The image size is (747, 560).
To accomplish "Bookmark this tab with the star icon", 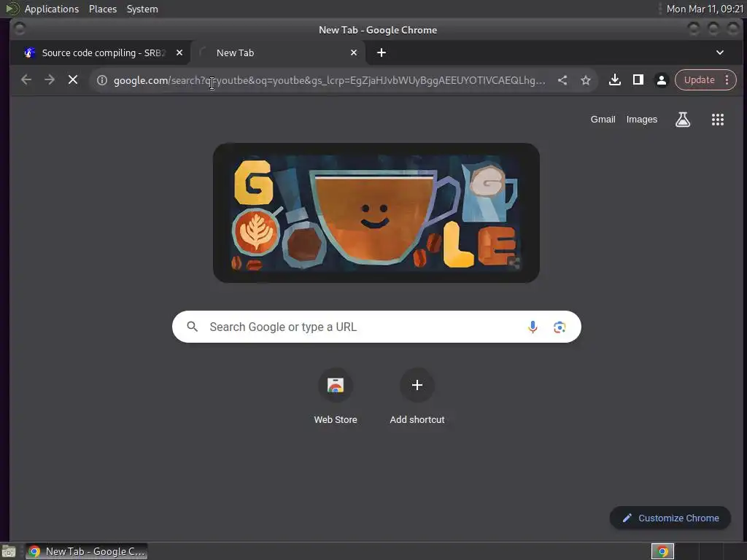I will coord(586,80).
